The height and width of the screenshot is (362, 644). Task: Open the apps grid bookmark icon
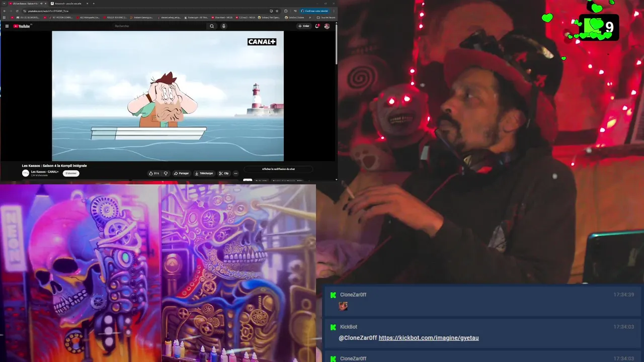pyautogui.click(x=4, y=17)
